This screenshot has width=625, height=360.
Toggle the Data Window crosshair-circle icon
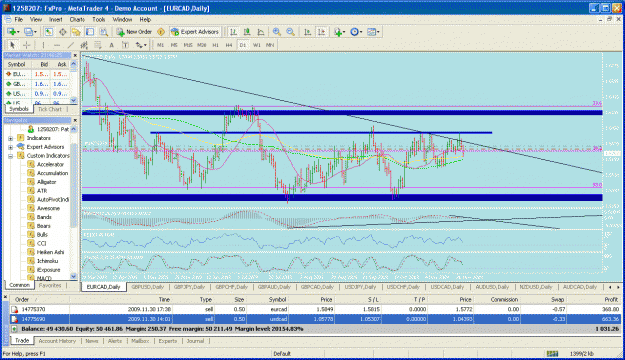tap(63, 32)
